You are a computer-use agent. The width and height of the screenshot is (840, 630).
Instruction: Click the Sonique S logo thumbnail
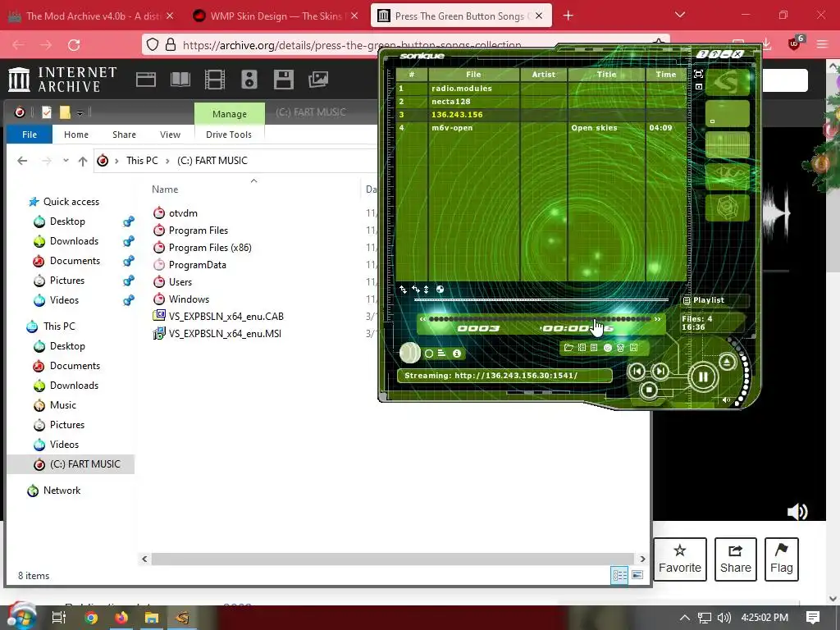[x=727, y=82]
